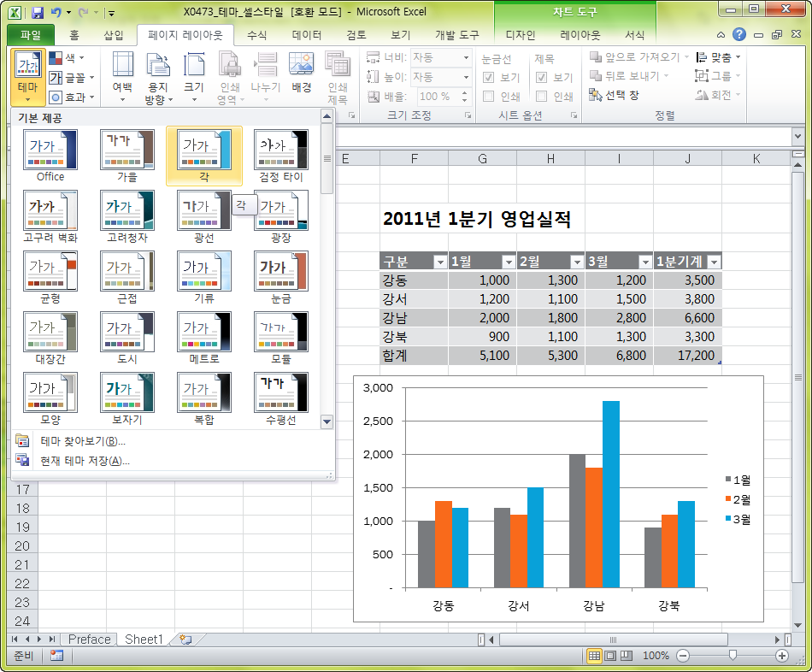Click 현재 테마 저장(A)... menu entry text
Image resolution: width=812 pixels, height=672 pixels.
click(x=85, y=461)
